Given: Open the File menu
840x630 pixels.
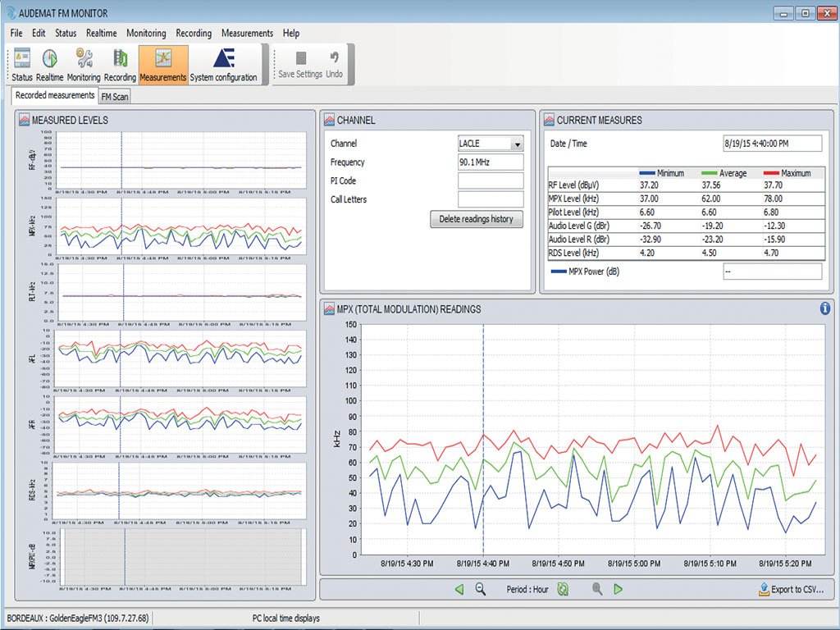Looking at the screenshot, I should (15, 33).
